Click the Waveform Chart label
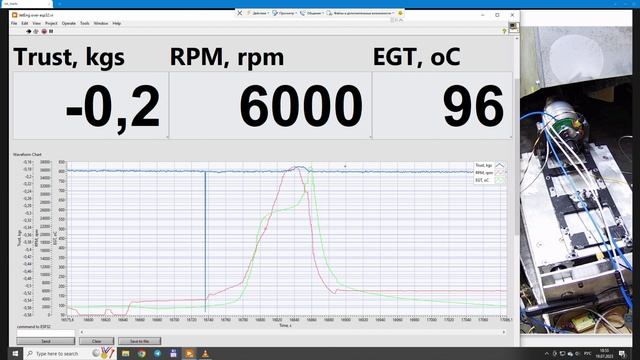The width and height of the screenshot is (640, 360). [27, 154]
